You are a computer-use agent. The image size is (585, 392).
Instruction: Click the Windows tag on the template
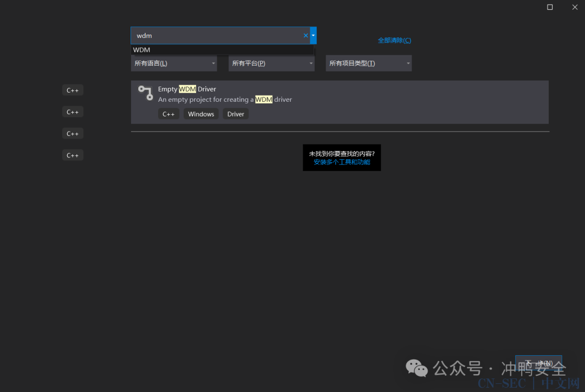pyautogui.click(x=201, y=114)
